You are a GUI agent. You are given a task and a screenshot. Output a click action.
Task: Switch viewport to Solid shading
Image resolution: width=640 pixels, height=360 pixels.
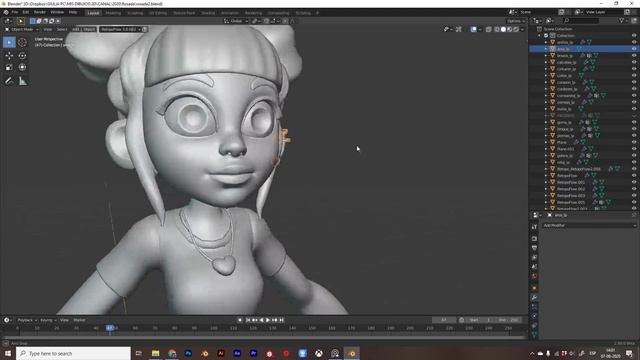pyautogui.click(x=503, y=29)
